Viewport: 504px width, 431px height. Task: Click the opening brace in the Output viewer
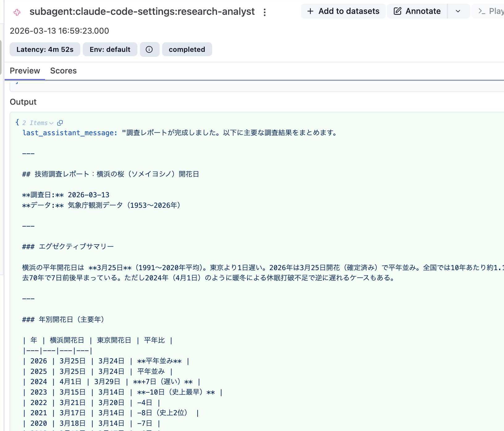pyautogui.click(x=17, y=122)
